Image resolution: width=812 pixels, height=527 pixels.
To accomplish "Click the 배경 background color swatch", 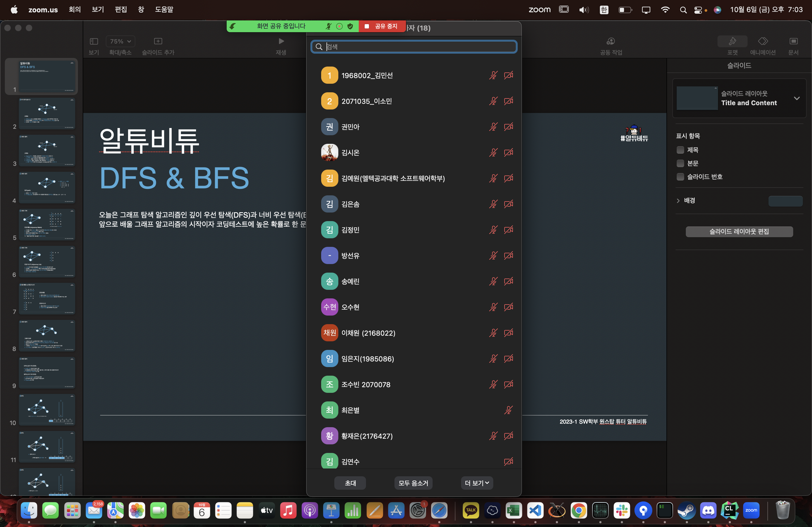I will pos(785,201).
